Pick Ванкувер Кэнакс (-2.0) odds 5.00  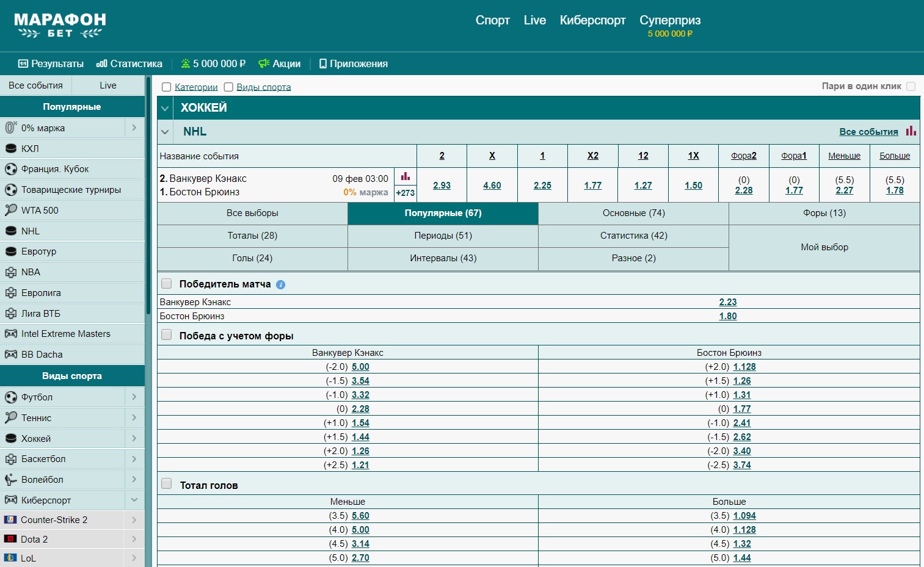(360, 367)
